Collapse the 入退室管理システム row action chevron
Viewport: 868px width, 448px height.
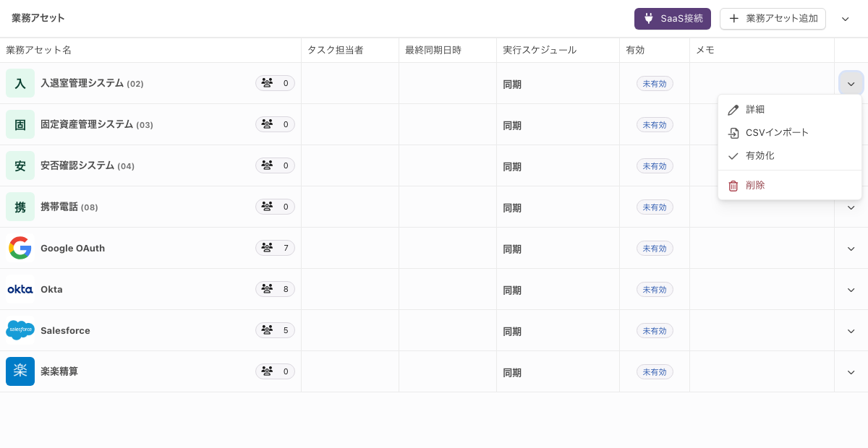tap(851, 84)
